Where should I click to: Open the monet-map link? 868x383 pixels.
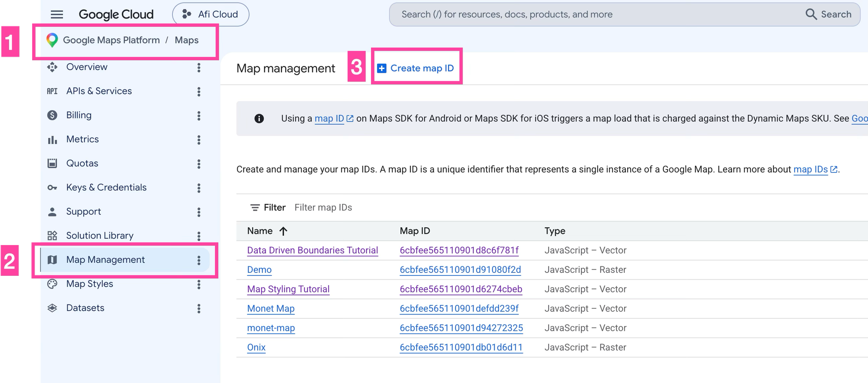click(x=271, y=328)
